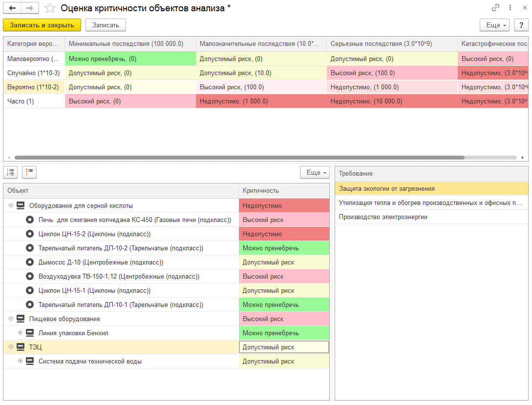Close the form with the X button
The image size is (532, 405).
525,7
